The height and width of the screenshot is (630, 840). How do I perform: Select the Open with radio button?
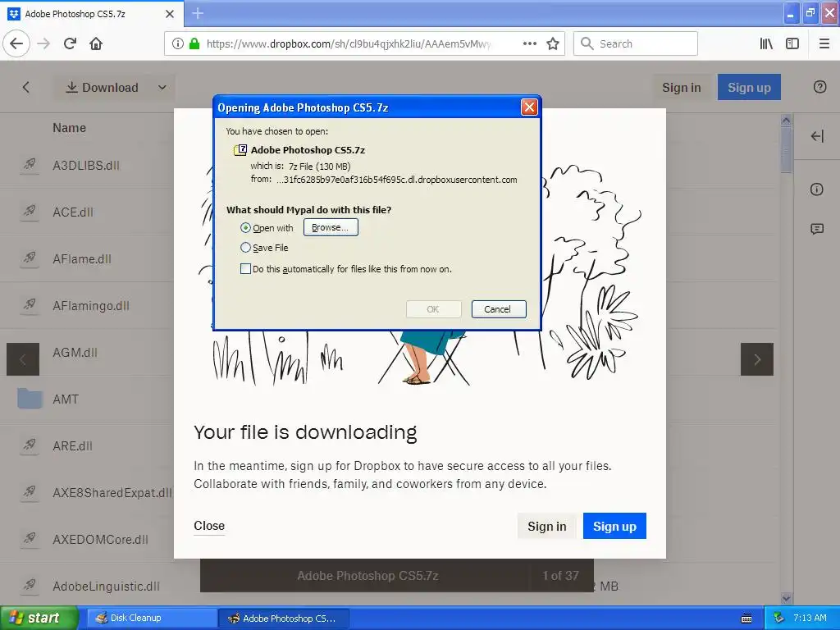(x=245, y=228)
